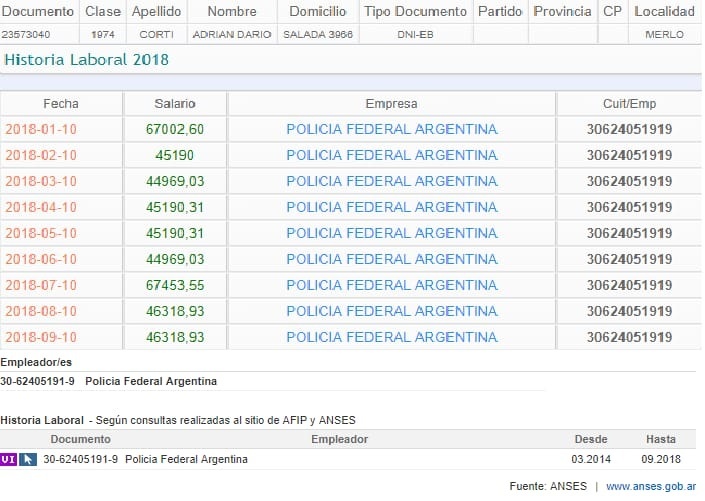Image resolution: width=705 pixels, height=501 pixels.
Task: Click the Apellido value CORTI
Action: 156,35
